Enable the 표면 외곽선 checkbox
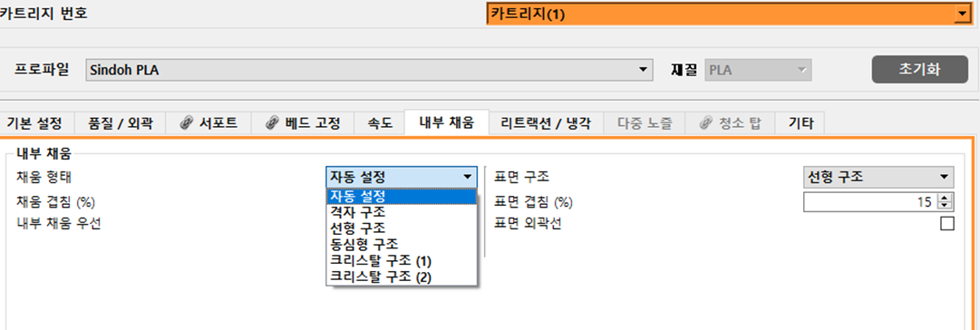 coord(947,224)
